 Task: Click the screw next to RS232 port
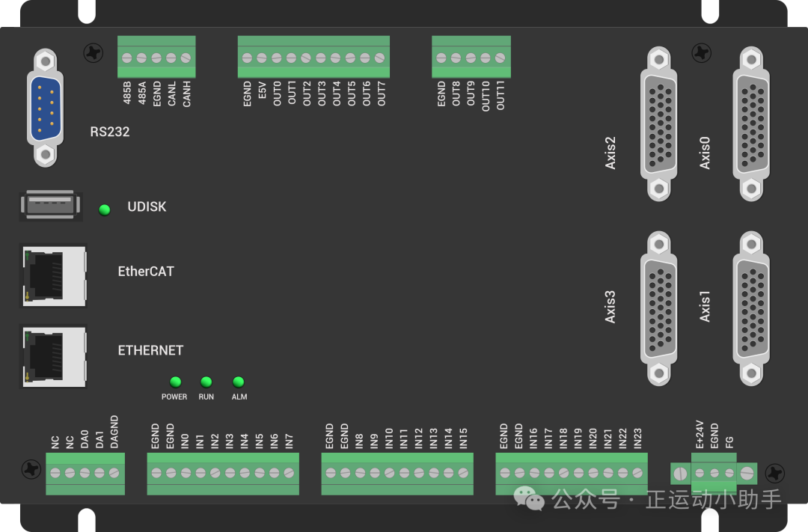[94, 52]
